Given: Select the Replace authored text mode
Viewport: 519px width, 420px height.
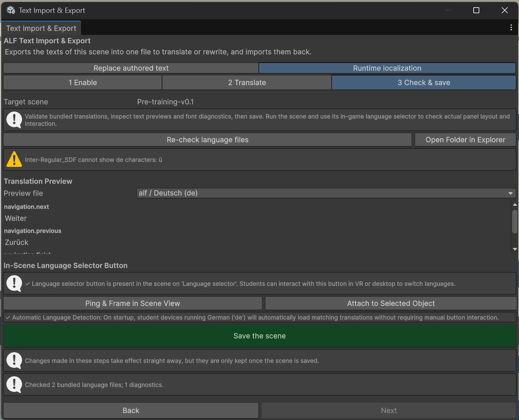Looking at the screenshot, I should click(131, 68).
